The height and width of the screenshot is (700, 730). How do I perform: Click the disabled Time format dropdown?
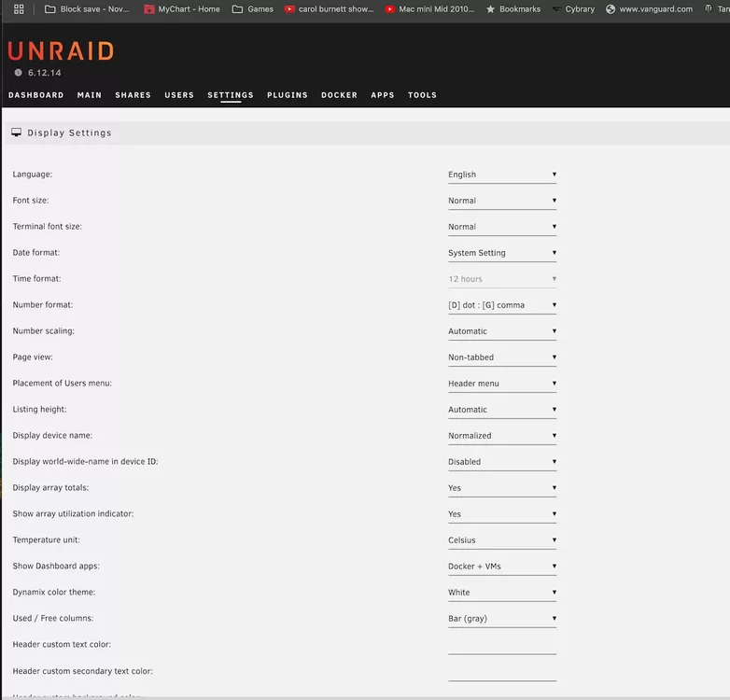click(x=502, y=279)
